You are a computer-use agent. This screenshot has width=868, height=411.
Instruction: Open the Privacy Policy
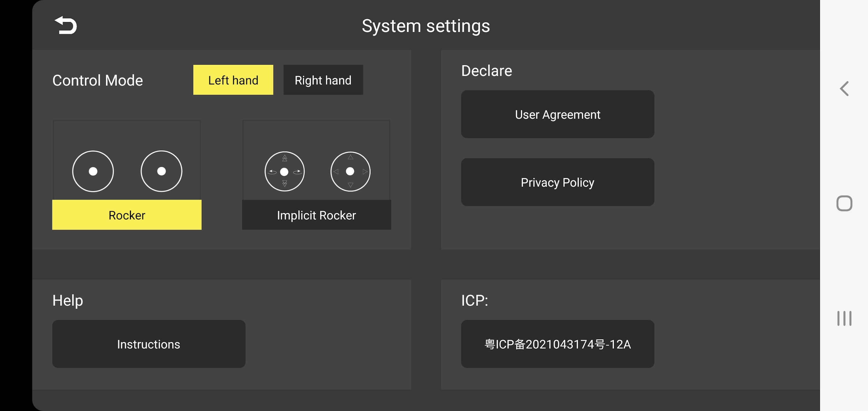coord(557,182)
